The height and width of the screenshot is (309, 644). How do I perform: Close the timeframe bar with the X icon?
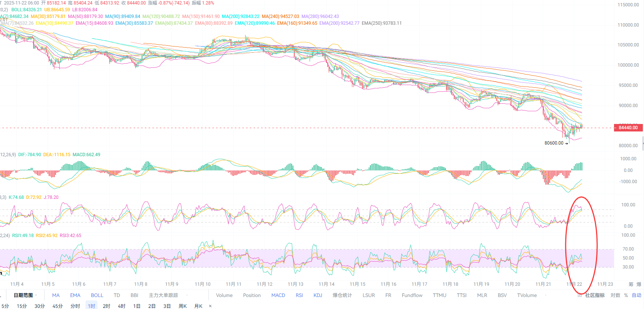coord(210,306)
